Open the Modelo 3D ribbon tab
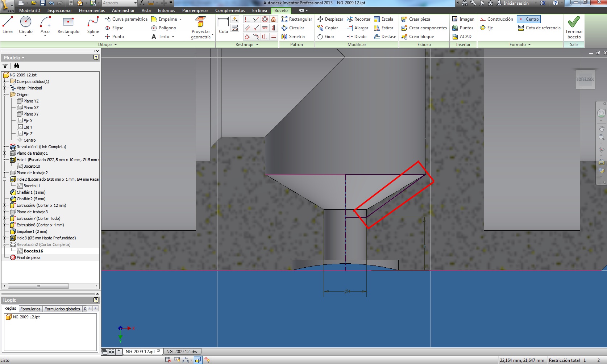 point(29,11)
